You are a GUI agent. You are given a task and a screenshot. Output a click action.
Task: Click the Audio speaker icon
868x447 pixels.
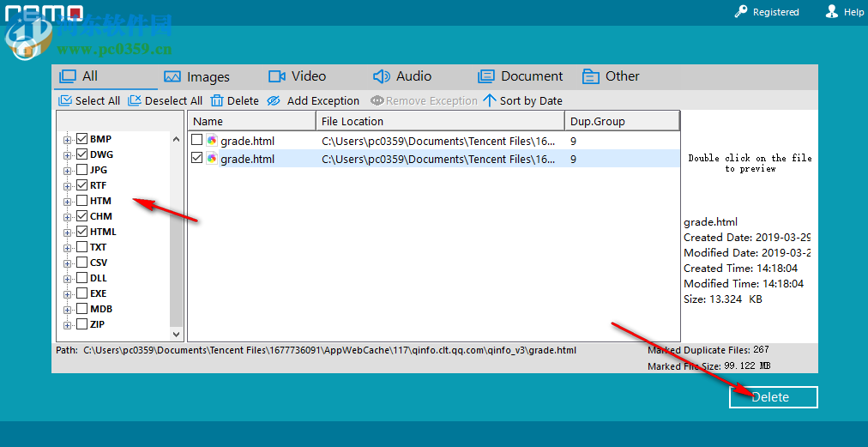coord(382,76)
